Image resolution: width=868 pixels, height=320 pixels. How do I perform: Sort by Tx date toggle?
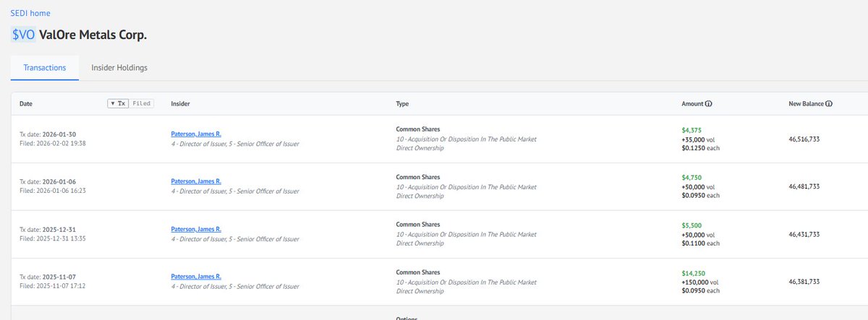pyautogui.click(x=118, y=103)
